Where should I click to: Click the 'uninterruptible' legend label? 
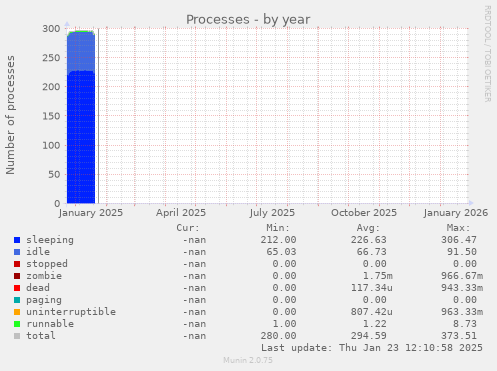71,312
